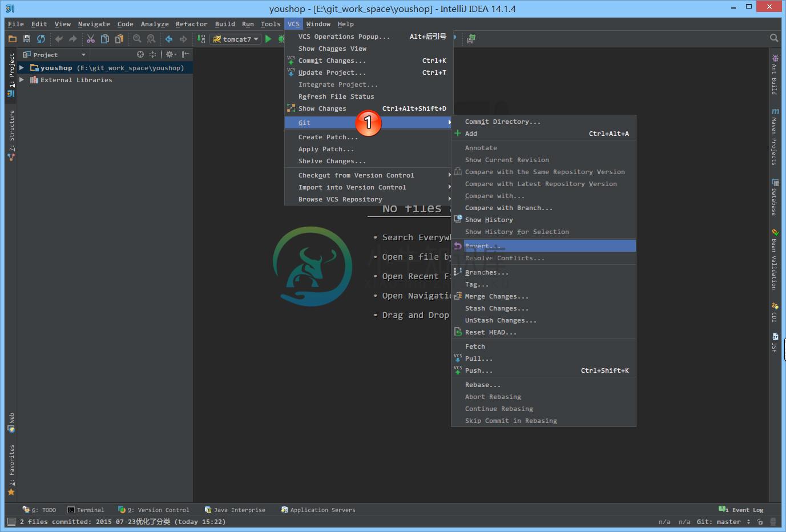This screenshot has width=786, height=532.
Task: Open the JSF side panel
Action: tap(775, 343)
